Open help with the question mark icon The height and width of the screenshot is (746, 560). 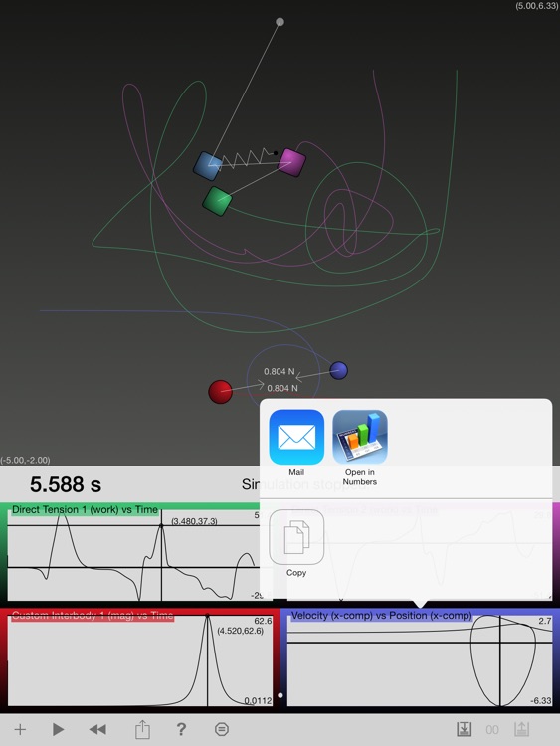pyautogui.click(x=181, y=729)
